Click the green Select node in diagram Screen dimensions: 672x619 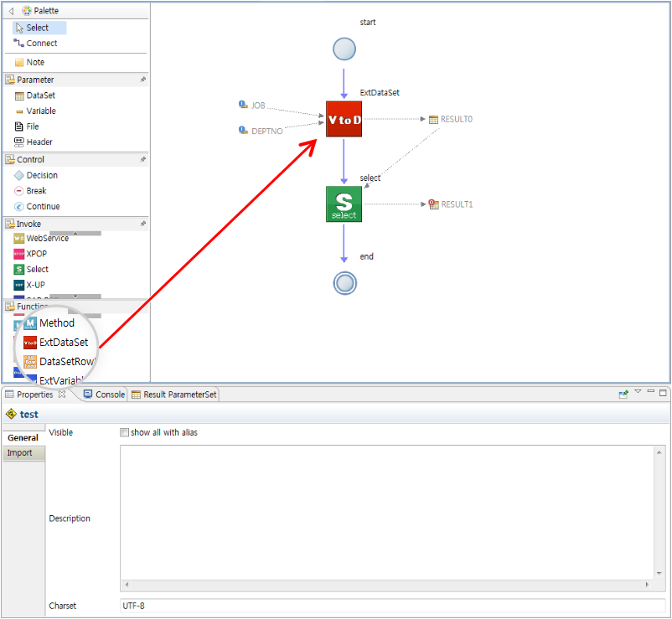click(x=344, y=204)
